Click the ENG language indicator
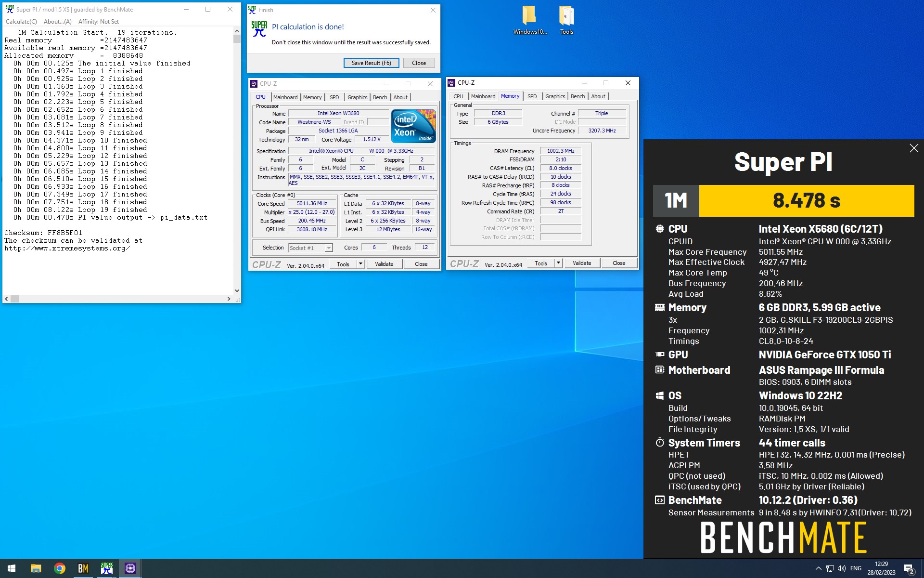924x578 pixels. [856, 568]
